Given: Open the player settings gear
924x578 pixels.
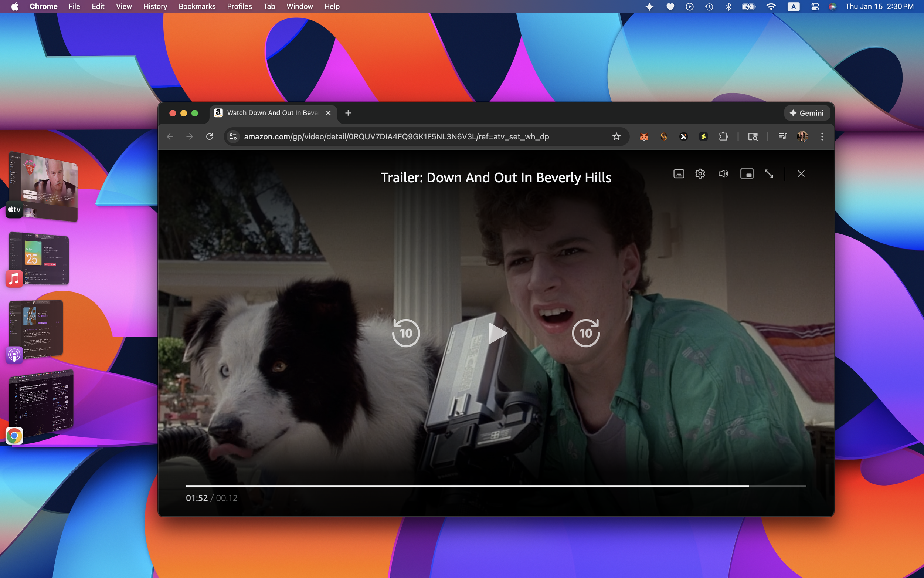Looking at the screenshot, I should point(700,174).
